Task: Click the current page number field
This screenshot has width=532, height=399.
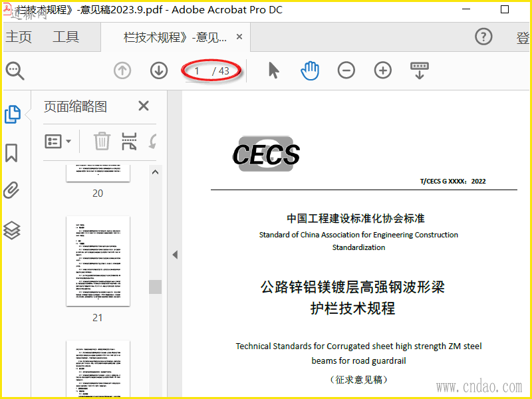Action: [x=197, y=71]
